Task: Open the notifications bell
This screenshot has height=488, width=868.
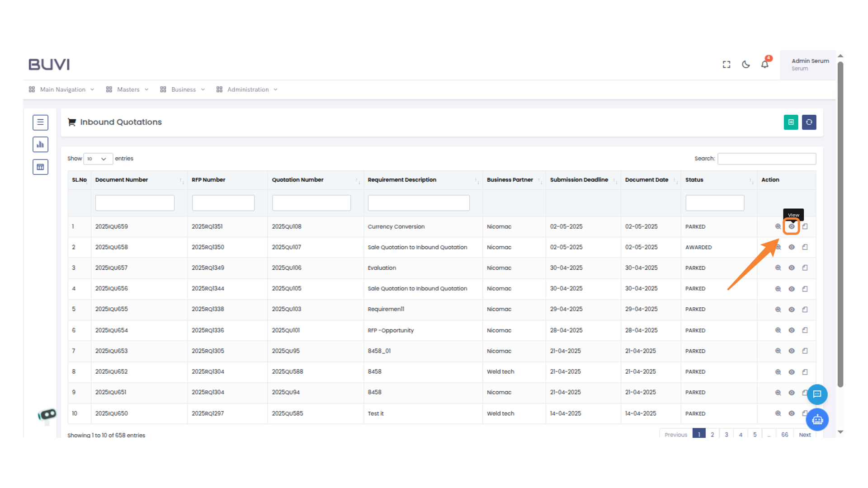Action: click(764, 64)
